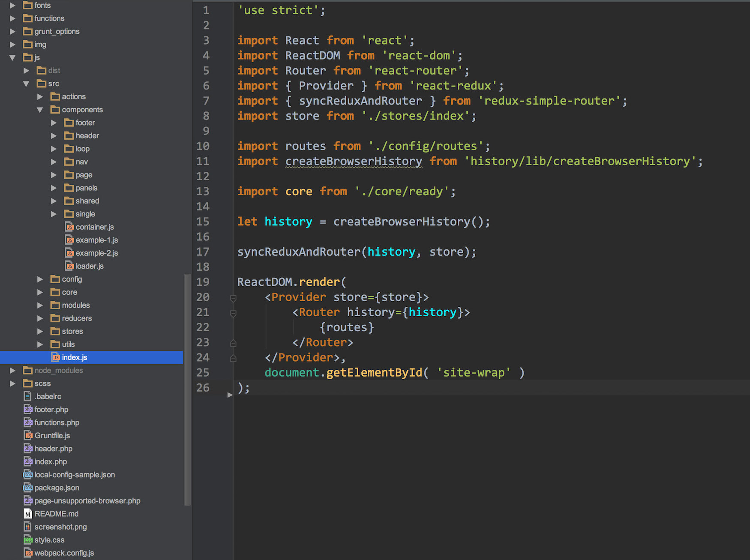
Task: Click the README.md markdown icon
Action: pyautogui.click(x=28, y=514)
